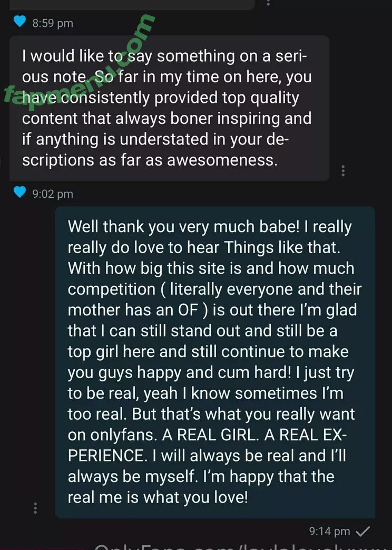Select the message starting "I would like"

[x=169, y=108]
